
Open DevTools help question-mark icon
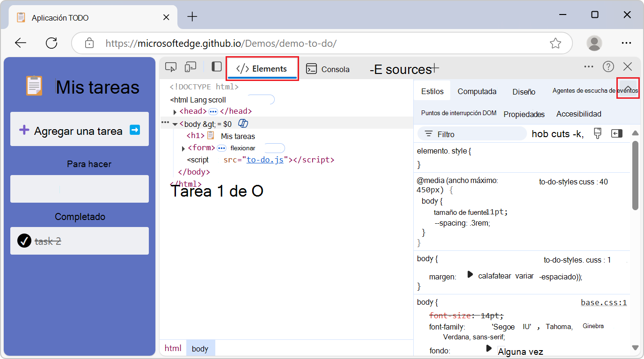608,67
